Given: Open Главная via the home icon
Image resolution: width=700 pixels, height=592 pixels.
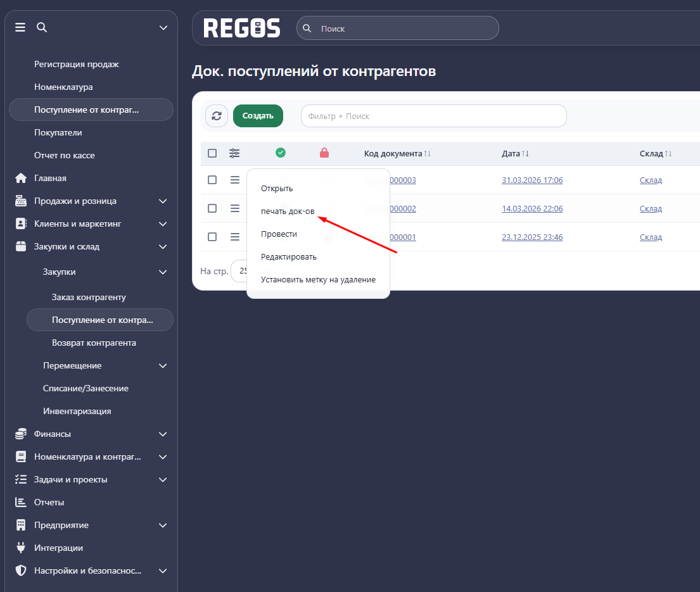Looking at the screenshot, I should [x=21, y=178].
